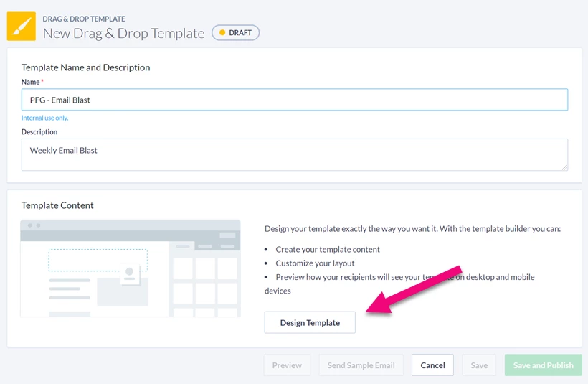
Task: Click the 'Description' field label
Action: [x=39, y=132]
